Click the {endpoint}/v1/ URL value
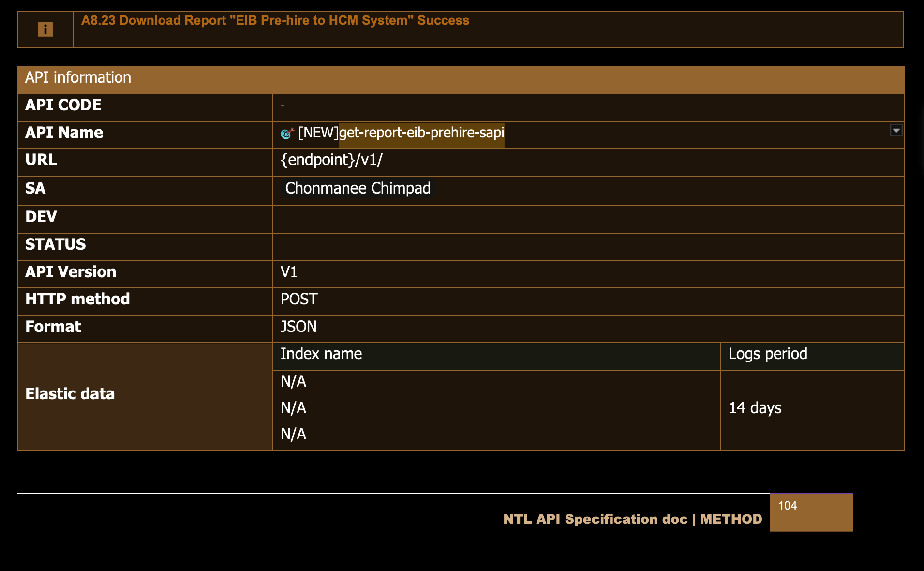The height and width of the screenshot is (571, 924). point(331,160)
